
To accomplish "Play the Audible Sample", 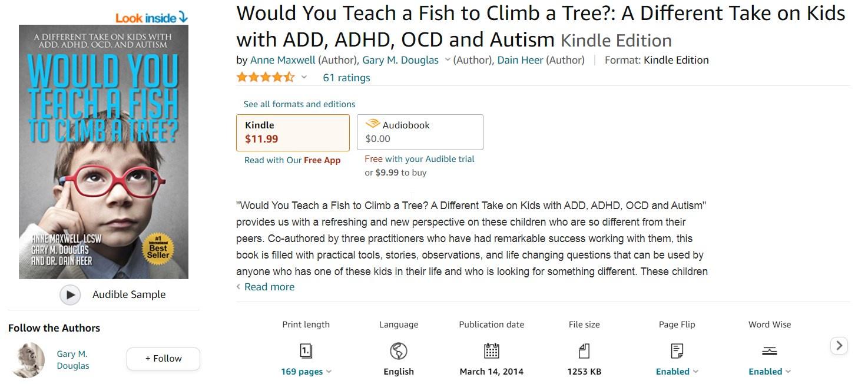I will pos(70,294).
